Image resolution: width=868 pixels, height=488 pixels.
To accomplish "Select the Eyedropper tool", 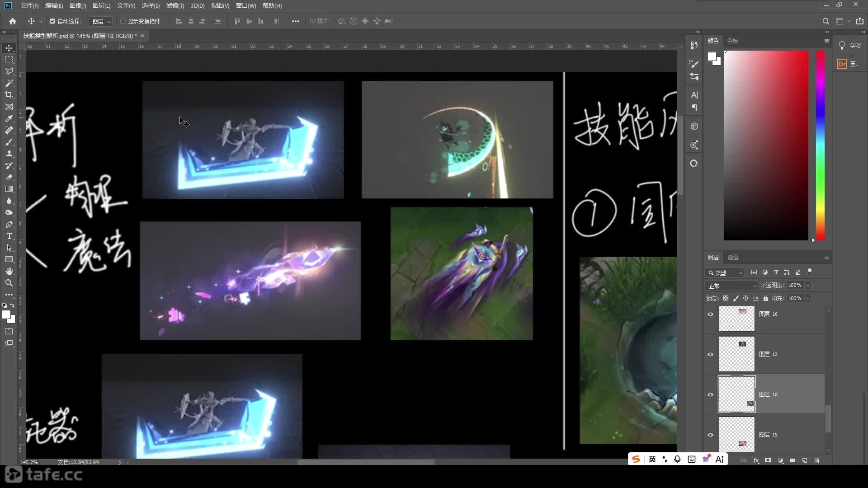I will [9, 118].
